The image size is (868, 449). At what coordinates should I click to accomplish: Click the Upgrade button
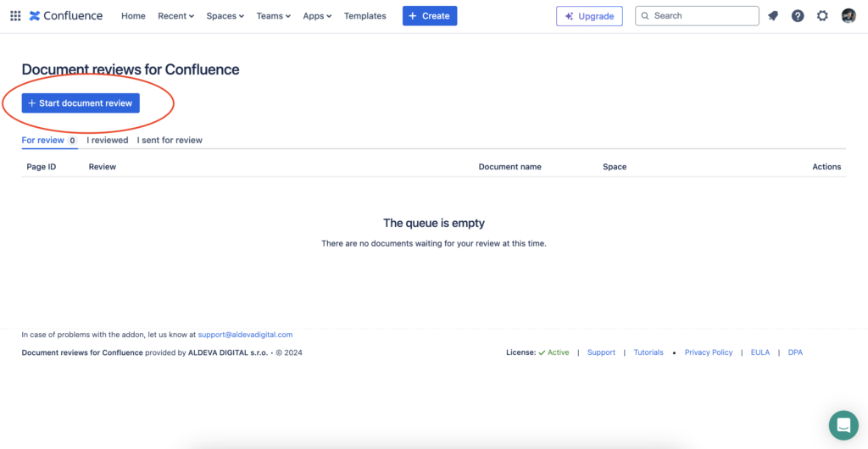pyautogui.click(x=590, y=16)
